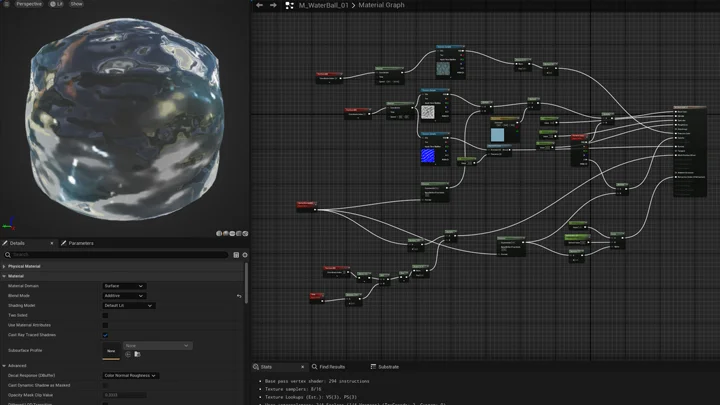Screen dimensions: 720x405
Task: Navigate forward in the material graph
Action: (273, 5)
